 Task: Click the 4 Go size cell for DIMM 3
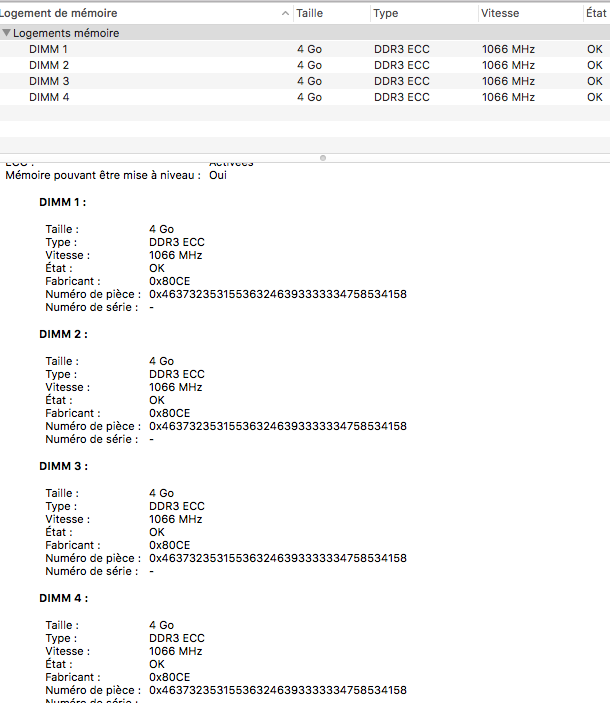click(309, 81)
